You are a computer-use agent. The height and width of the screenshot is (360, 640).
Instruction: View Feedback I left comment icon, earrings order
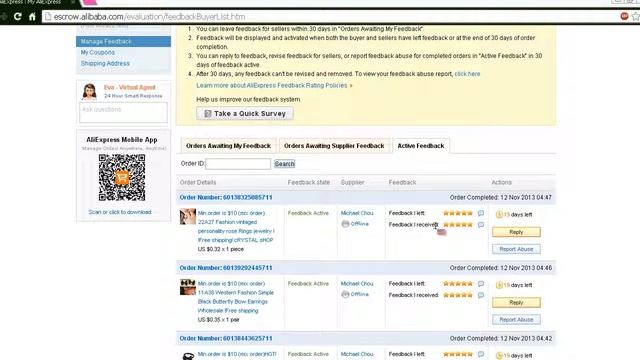pyautogui.click(x=481, y=284)
